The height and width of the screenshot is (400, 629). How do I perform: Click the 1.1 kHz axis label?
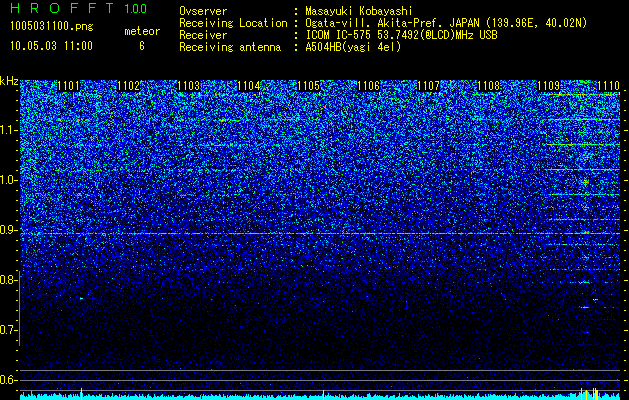pyautogui.click(x=8, y=130)
